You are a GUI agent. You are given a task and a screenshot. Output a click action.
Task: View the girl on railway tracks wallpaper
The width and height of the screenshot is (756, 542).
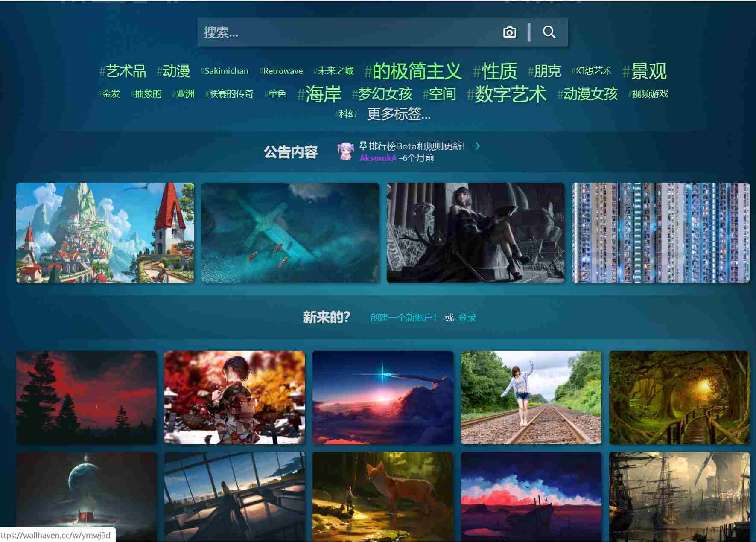tap(531, 397)
